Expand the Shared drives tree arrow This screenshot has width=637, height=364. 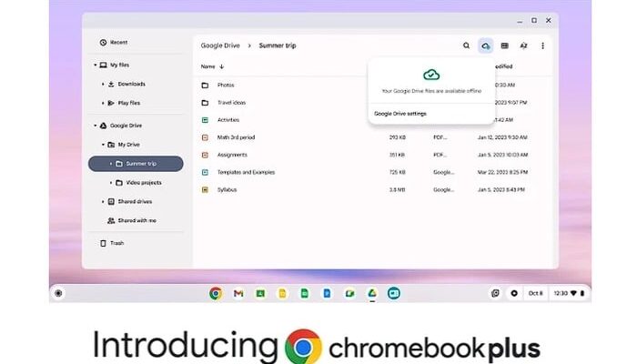coord(103,201)
